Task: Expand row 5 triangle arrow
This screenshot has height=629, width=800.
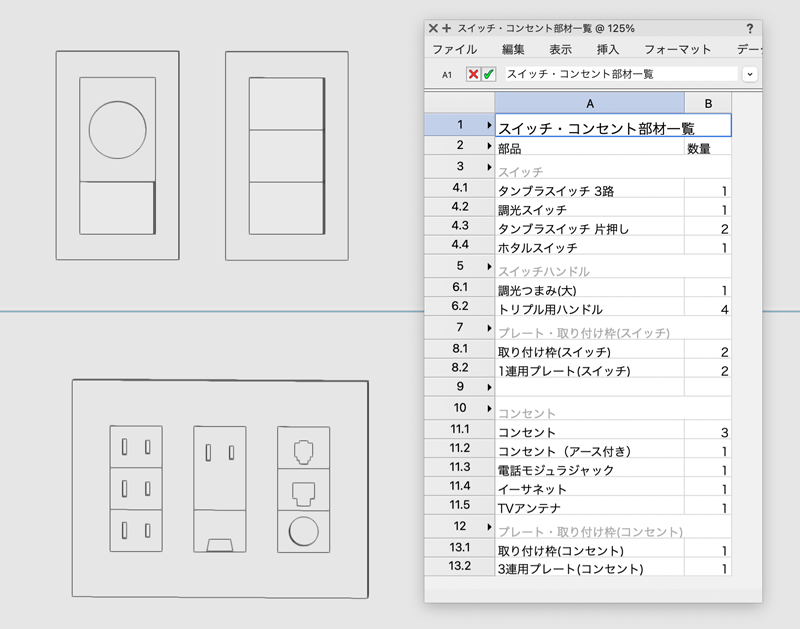Action: click(489, 266)
